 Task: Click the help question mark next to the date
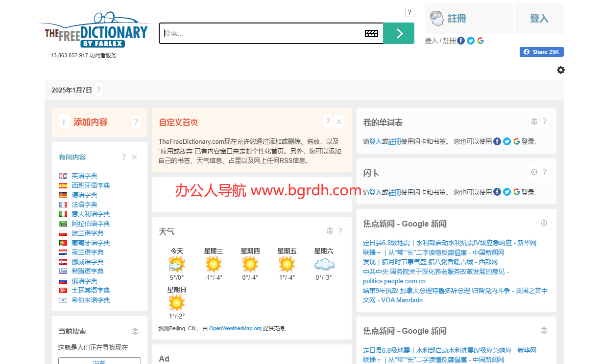[x=98, y=90]
